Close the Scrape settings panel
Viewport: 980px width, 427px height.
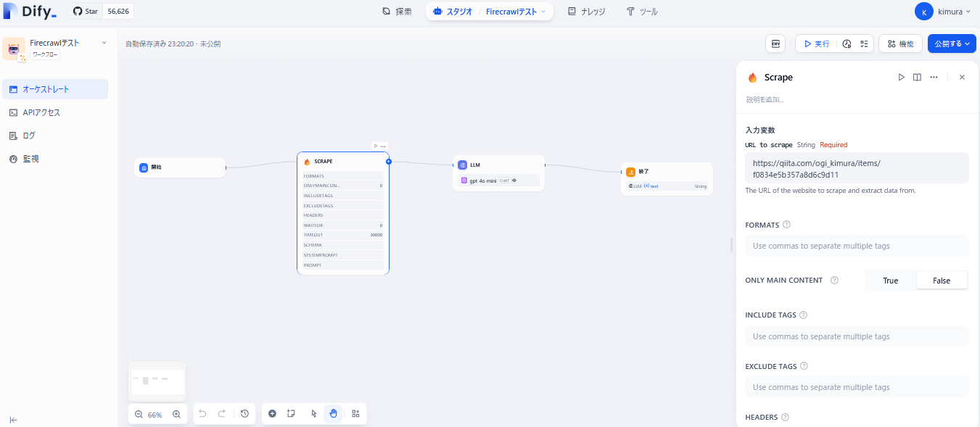[x=962, y=77]
